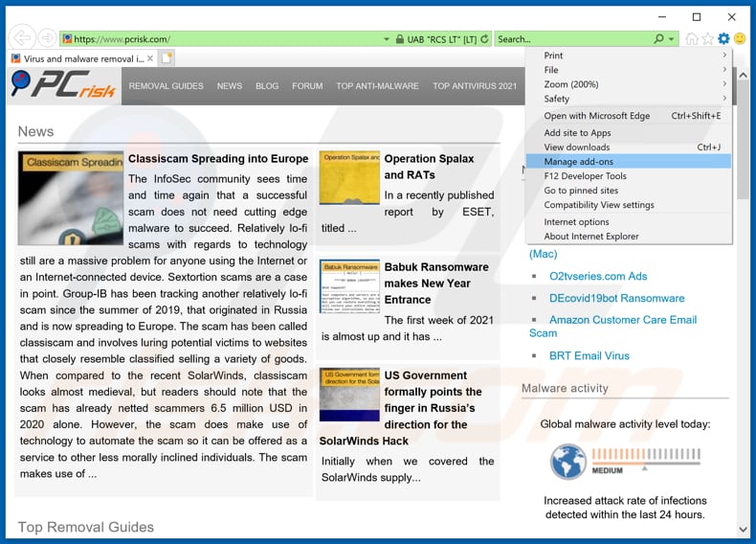Select Compatibility View settings menu item
The height and width of the screenshot is (544, 756).
click(x=599, y=205)
